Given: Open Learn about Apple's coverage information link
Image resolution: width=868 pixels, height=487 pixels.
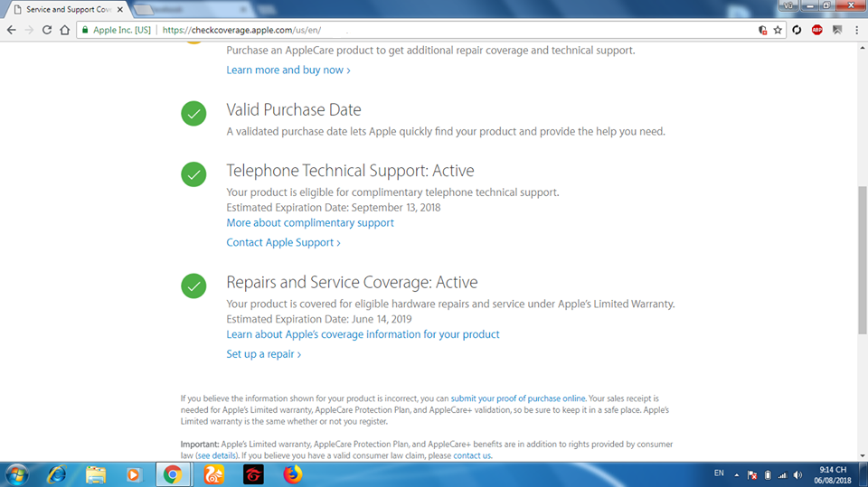Looking at the screenshot, I should coord(363,334).
